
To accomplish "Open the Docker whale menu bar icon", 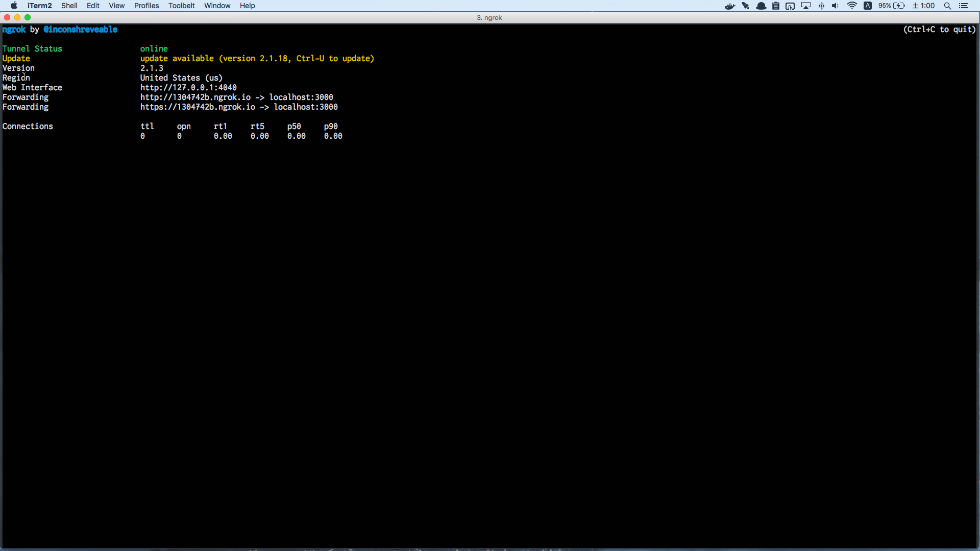I will pyautogui.click(x=730, y=6).
